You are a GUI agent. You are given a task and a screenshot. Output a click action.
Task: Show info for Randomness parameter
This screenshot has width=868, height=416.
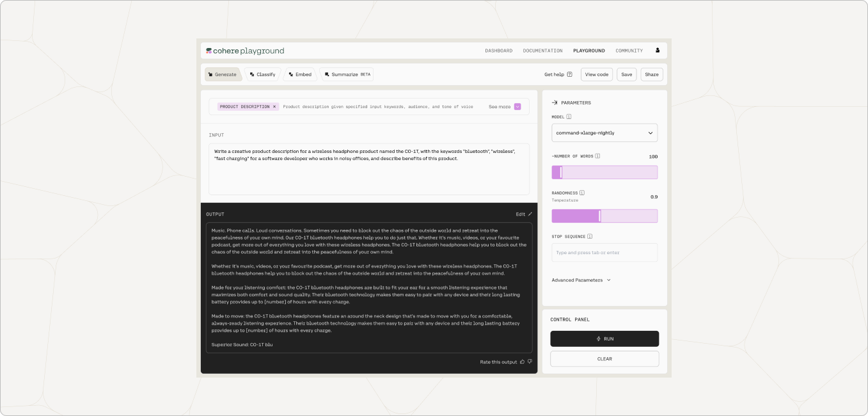coord(582,193)
